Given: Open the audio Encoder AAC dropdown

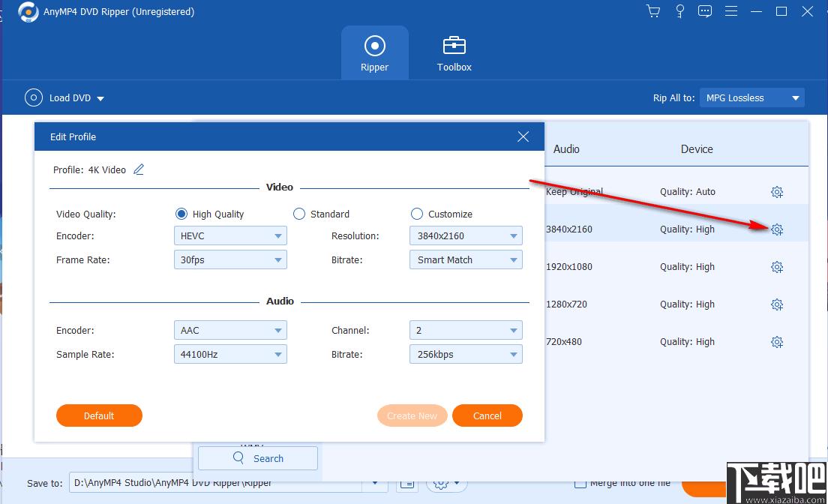Looking at the screenshot, I should tap(230, 330).
